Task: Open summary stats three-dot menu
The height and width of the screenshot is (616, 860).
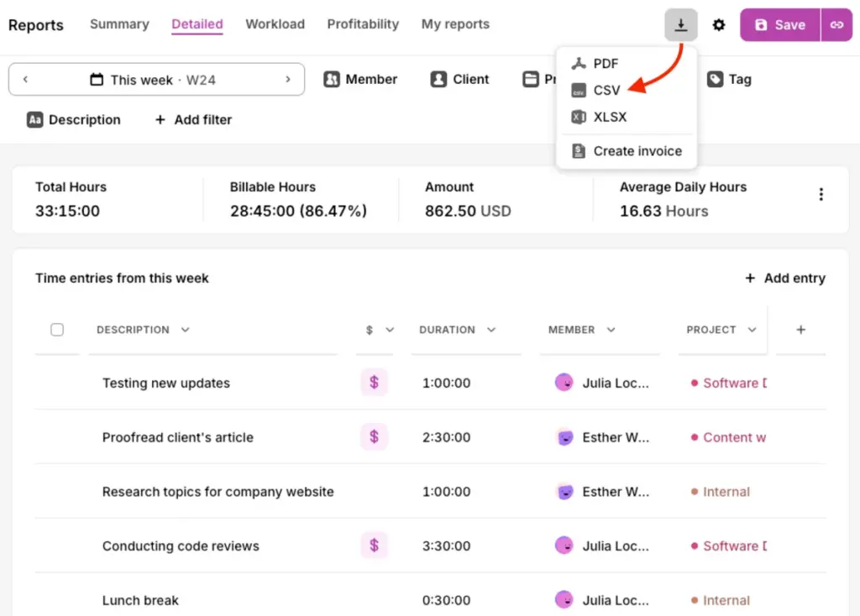Action: point(821,195)
